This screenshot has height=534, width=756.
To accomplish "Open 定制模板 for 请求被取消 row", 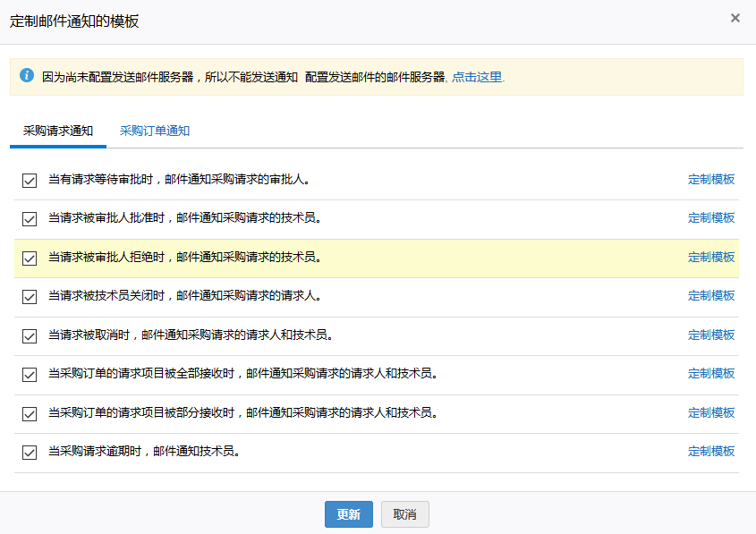I will 710,335.
